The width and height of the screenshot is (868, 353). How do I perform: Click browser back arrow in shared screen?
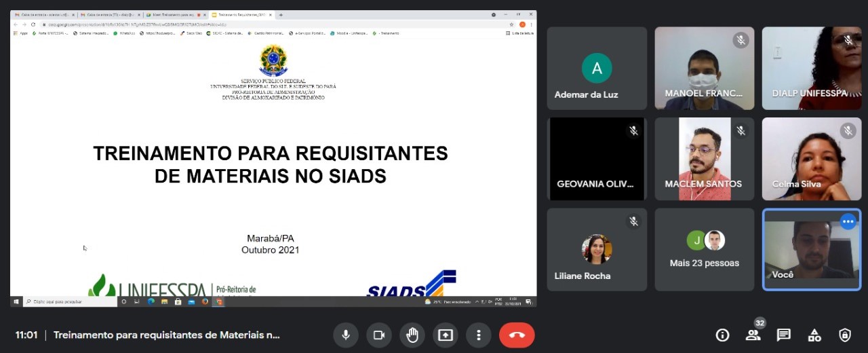pos(16,24)
